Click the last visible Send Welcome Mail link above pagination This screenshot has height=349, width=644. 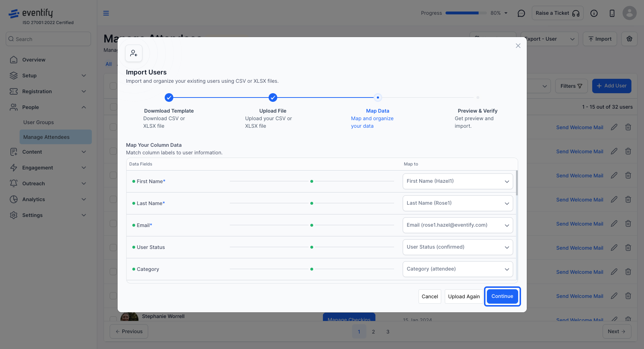[x=580, y=319]
